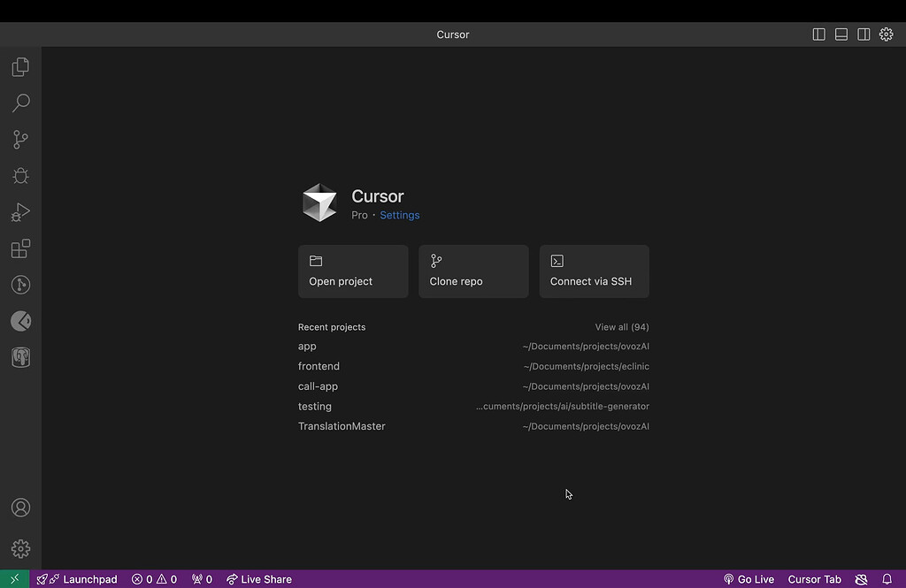Click the remote window icon in status bar

[14, 579]
